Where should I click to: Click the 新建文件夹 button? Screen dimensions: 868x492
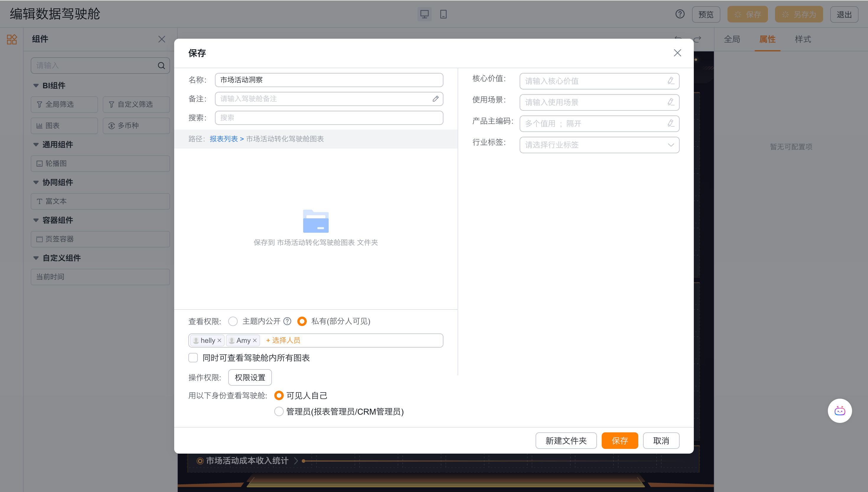tap(566, 441)
